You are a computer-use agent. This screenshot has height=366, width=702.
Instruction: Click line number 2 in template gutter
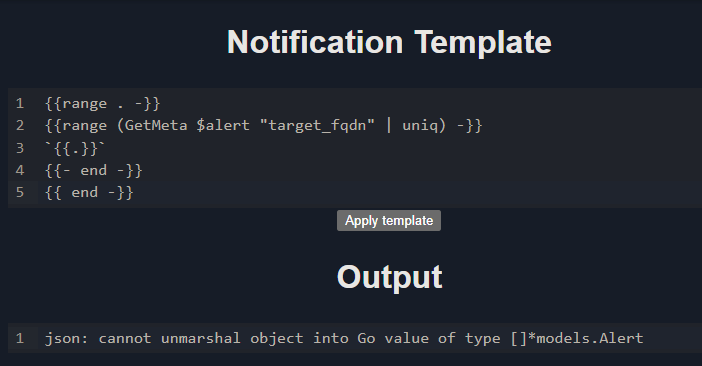(x=20, y=126)
